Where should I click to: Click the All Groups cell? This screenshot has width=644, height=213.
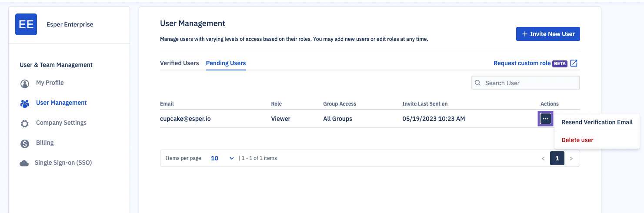click(x=338, y=119)
